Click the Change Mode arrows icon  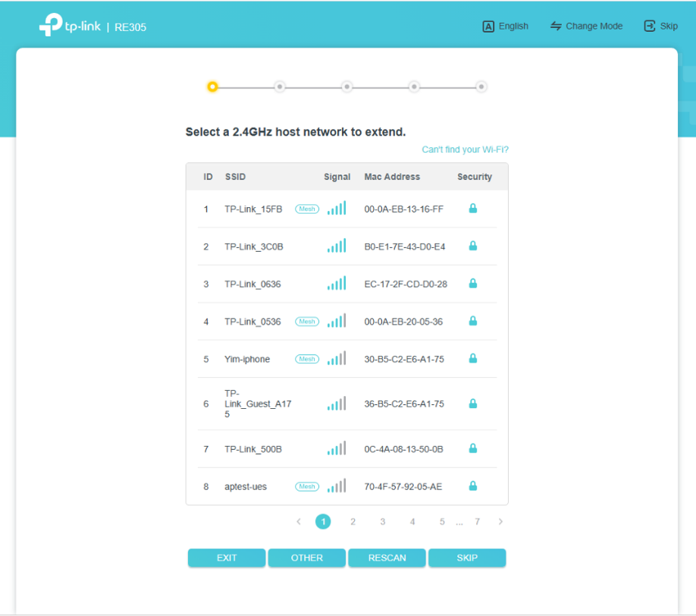click(556, 27)
